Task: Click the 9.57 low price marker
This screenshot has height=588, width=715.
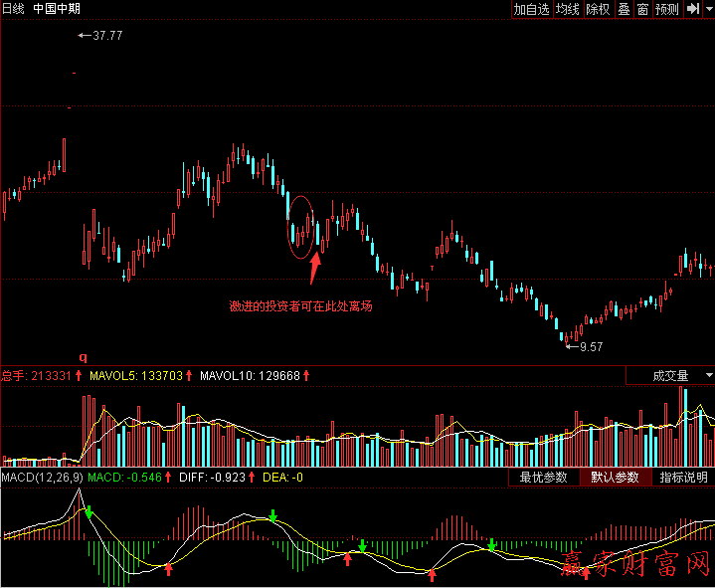Action: tap(590, 347)
